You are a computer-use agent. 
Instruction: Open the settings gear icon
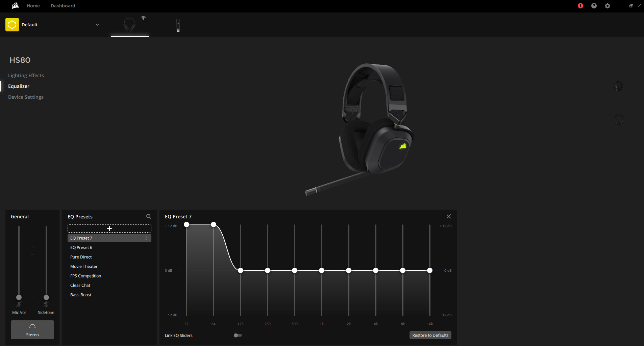[x=607, y=6]
